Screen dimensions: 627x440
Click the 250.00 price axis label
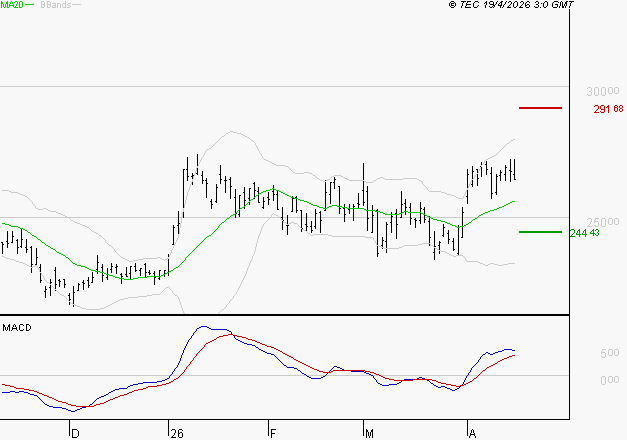click(603, 222)
